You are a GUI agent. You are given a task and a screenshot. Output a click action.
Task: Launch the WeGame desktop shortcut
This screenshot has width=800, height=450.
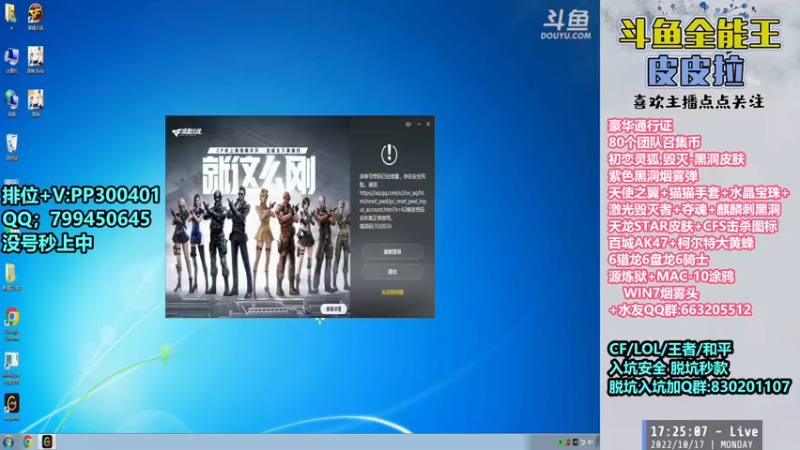point(12,407)
